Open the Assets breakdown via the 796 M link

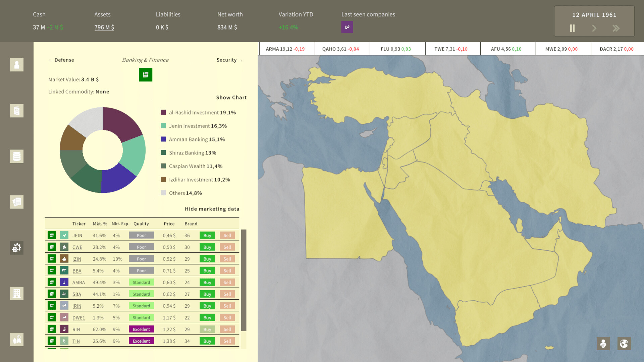pos(104,27)
